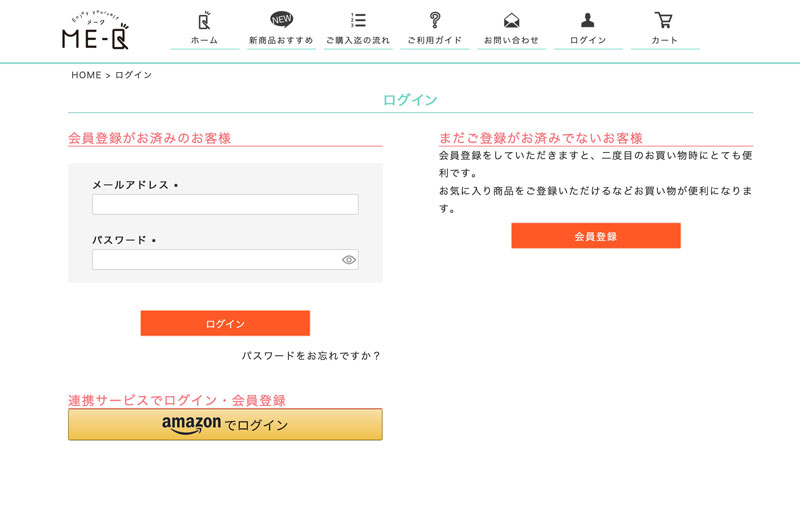Click the NEW speech bubble icon
The image size is (800, 531).
click(x=281, y=19)
